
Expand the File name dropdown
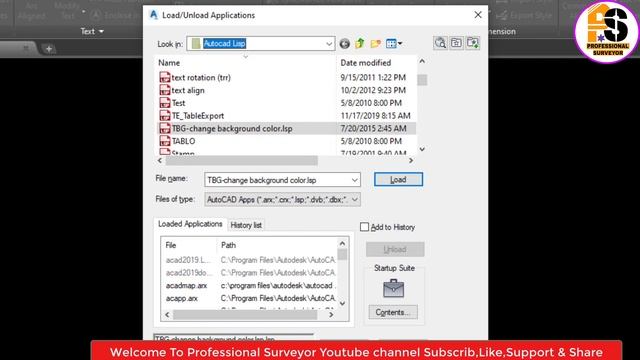click(x=354, y=180)
